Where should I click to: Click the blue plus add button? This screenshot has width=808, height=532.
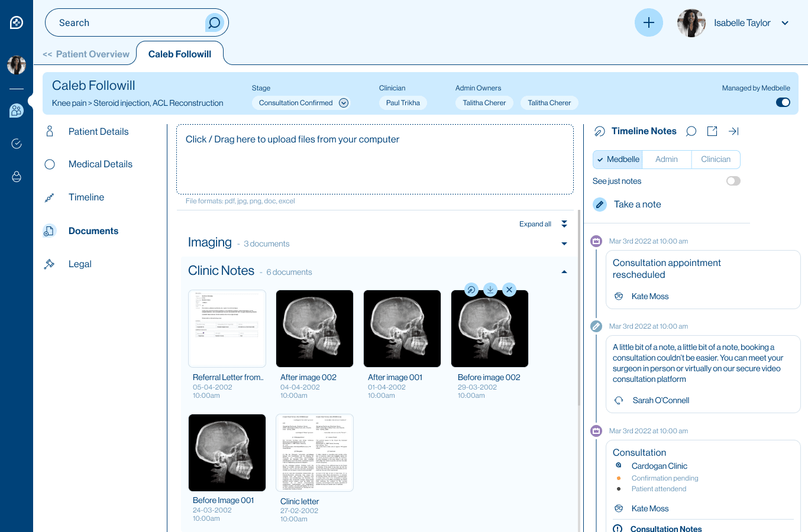pos(648,22)
